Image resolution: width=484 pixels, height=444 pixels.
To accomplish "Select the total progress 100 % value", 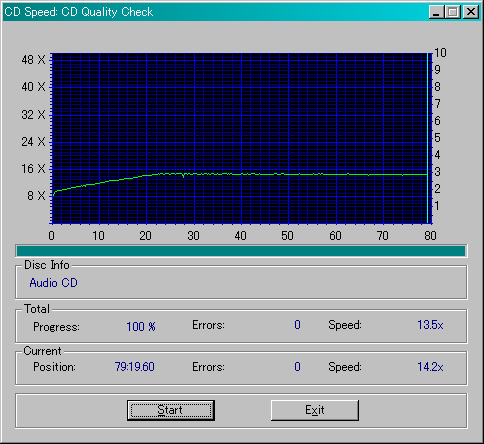I will [x=141, y=326].
